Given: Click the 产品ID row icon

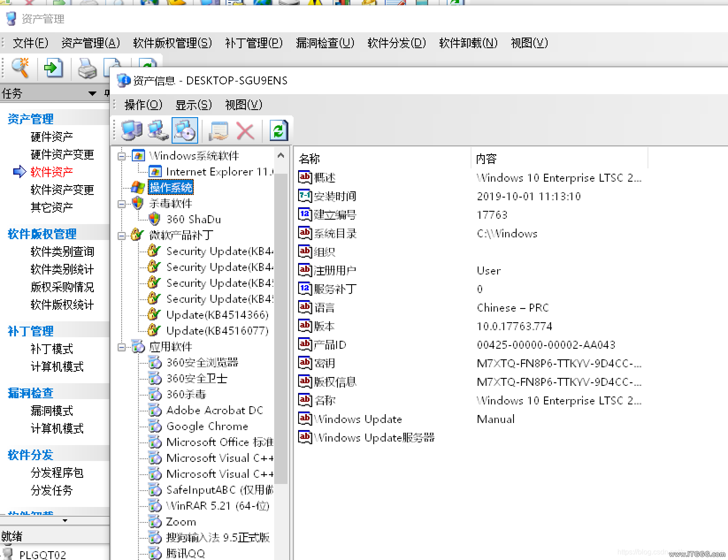Looking at the screenshot, I should pyautogui.click(x=305, y=344).
